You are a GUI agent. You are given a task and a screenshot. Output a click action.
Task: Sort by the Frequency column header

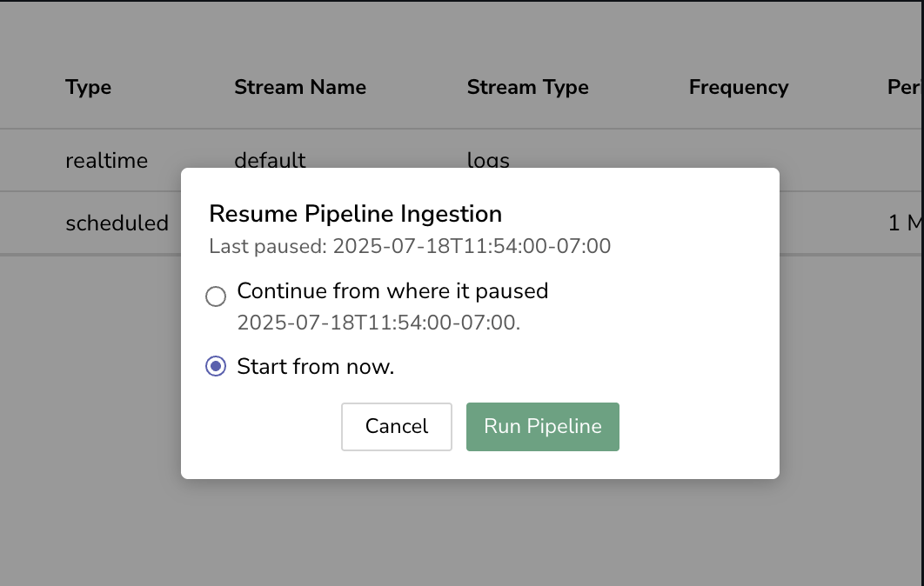click(x=738, y=87)
